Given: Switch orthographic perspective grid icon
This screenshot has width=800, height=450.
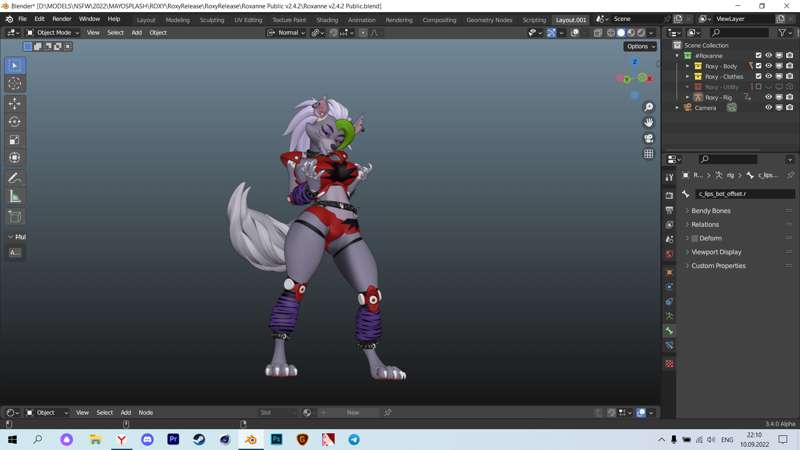Looking at the screenshot, I should pos(648,154).
